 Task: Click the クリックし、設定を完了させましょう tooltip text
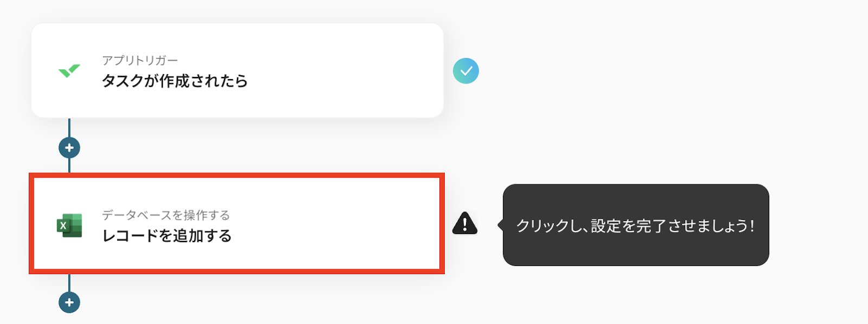[635, 226]
